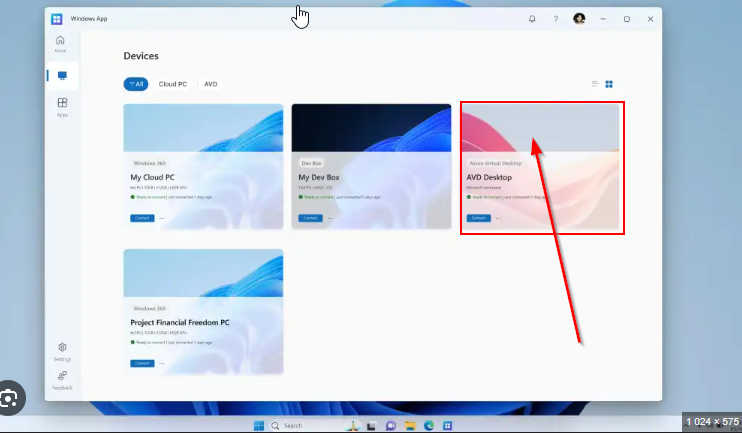Filter devices by AVD
Image resolution: width=742 pixels, height=433 pixels.
pyautogui.click(x=211, y=84)
